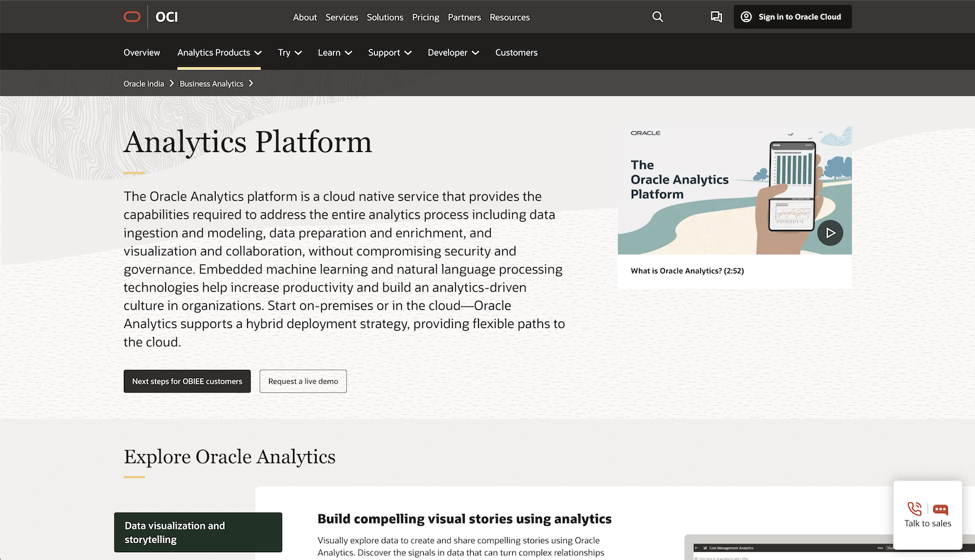Open the Oracle Analytics Platform video thumbnail

(734, 188)
